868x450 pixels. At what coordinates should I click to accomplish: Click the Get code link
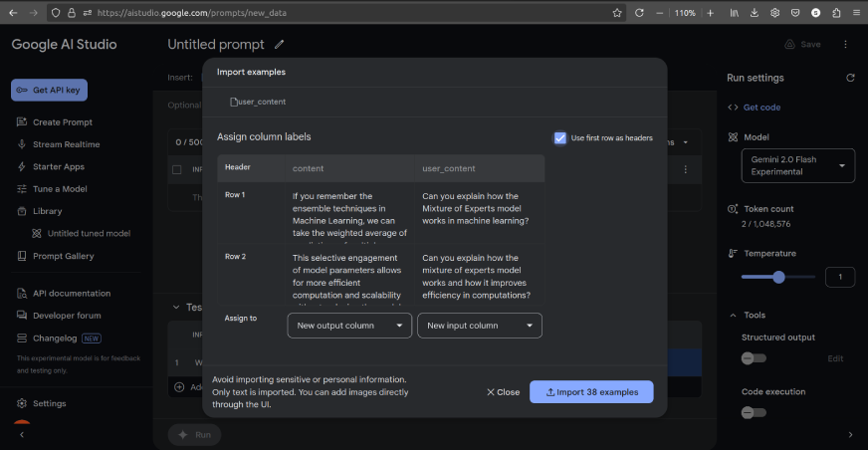(x=761, y=108)
